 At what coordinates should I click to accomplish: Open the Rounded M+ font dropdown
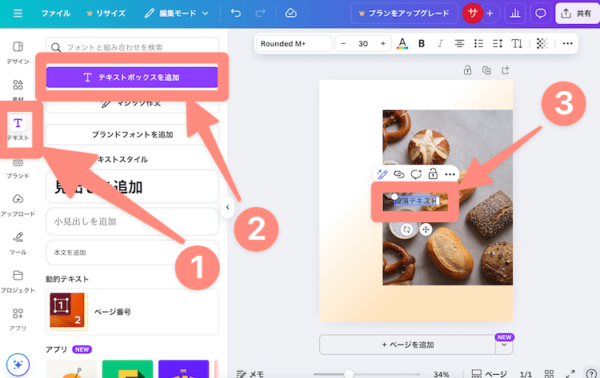[293, 44]
